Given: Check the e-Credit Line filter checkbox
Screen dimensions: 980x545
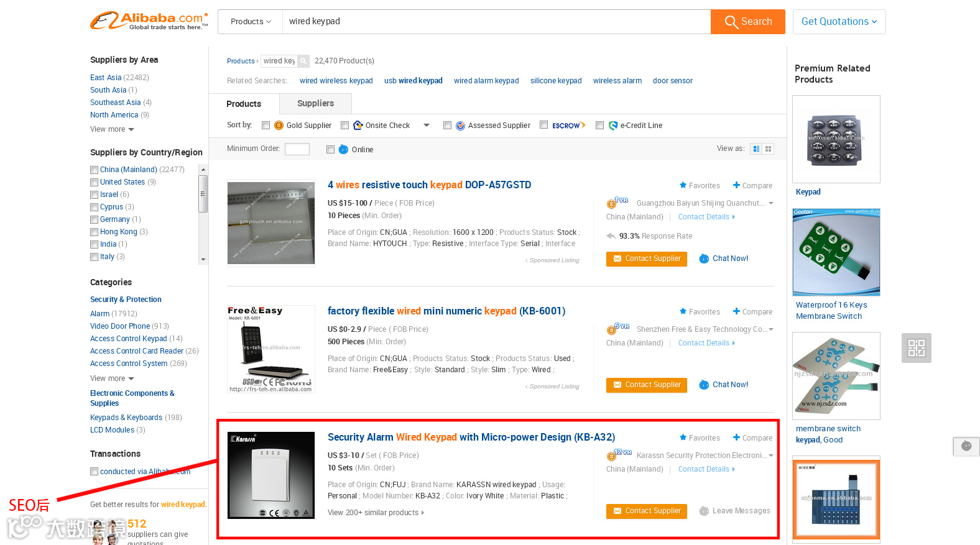Looking at the screenshot, I should [600, 126].
